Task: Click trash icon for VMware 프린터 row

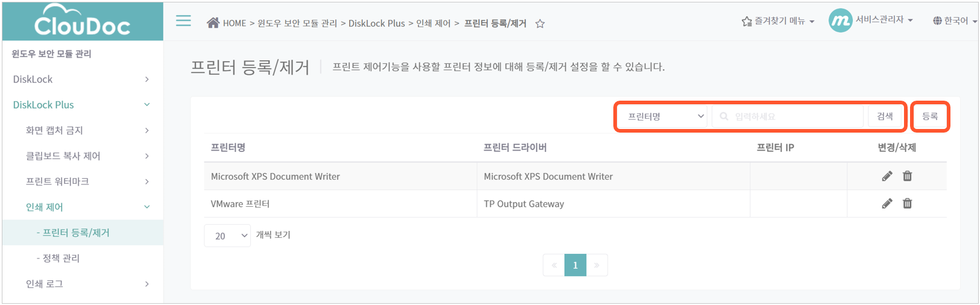Action: click(907, 204)
